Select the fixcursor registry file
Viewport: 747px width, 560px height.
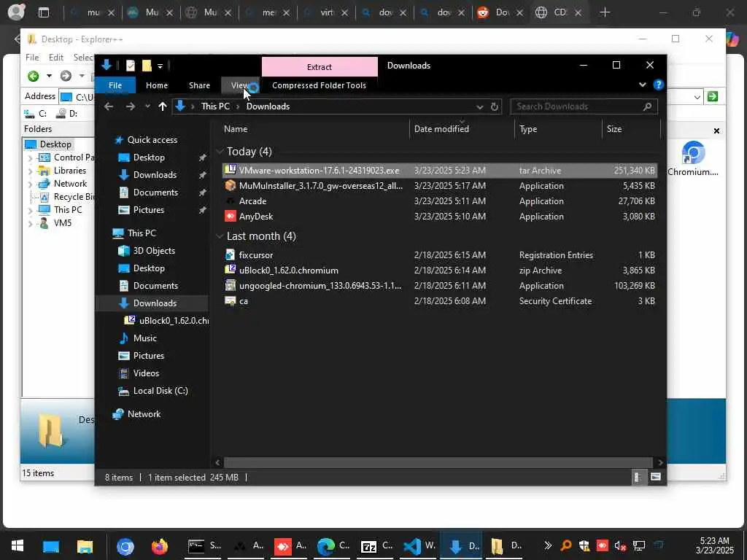point(439,254)
